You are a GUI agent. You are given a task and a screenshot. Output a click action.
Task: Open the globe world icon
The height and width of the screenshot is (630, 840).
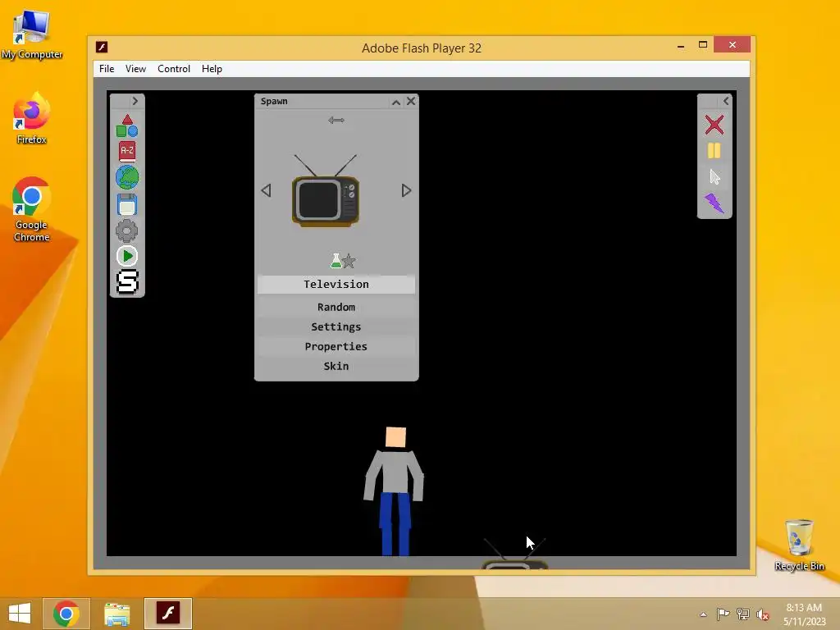click(127, 177)
